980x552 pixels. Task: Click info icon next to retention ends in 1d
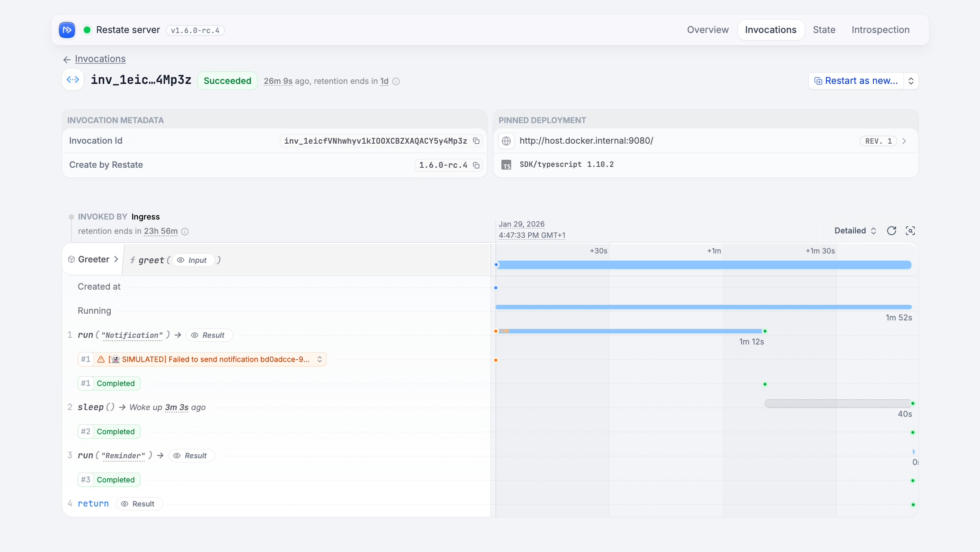tap(396, 81)
